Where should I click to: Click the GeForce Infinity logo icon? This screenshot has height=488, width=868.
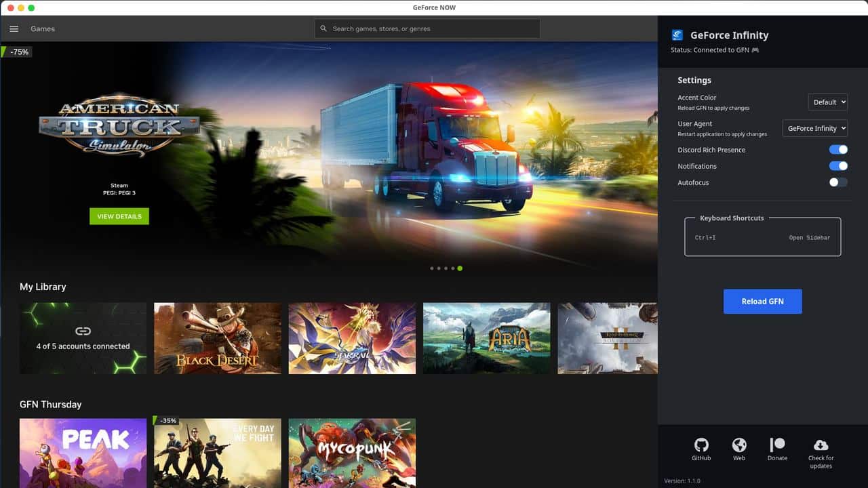coord(676,35)
